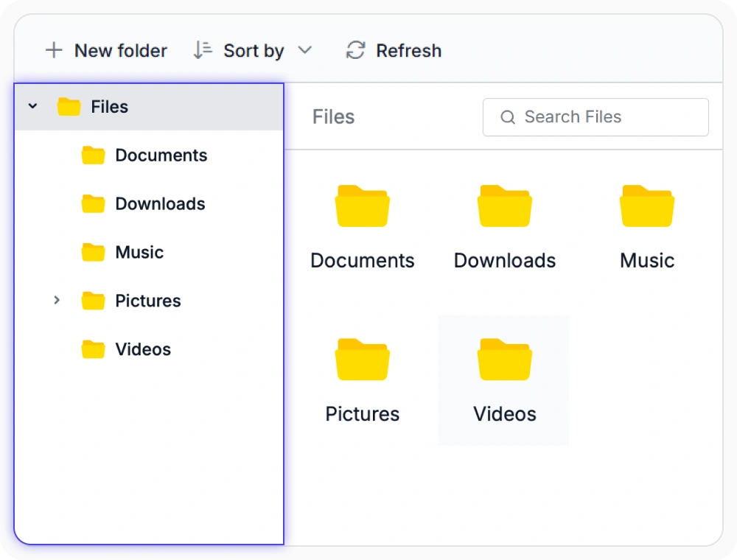
Task: Select Files label in navigation tree
Action: point(110,107)
